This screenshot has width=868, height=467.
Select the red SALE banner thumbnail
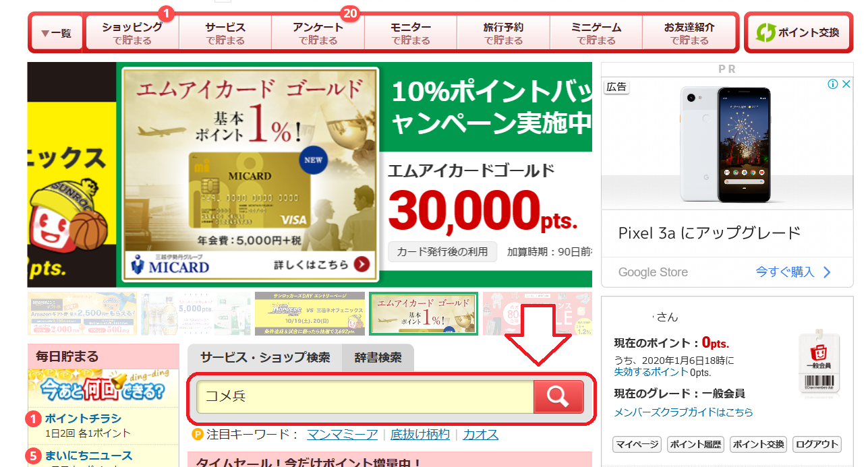[x=538, y=313]
